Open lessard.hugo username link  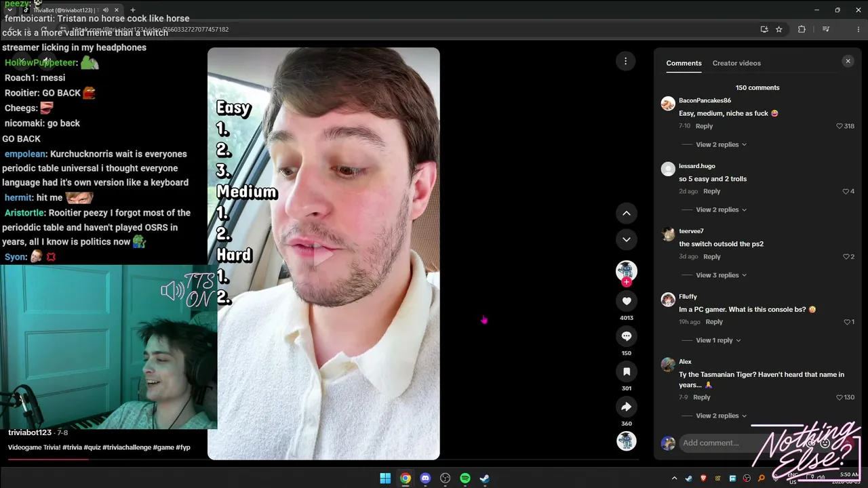(697, 166)
